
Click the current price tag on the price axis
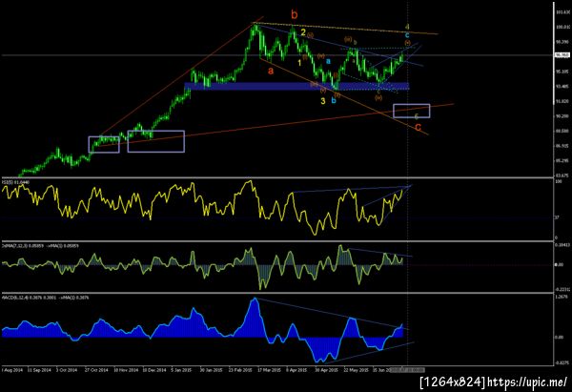coord(562,55)
